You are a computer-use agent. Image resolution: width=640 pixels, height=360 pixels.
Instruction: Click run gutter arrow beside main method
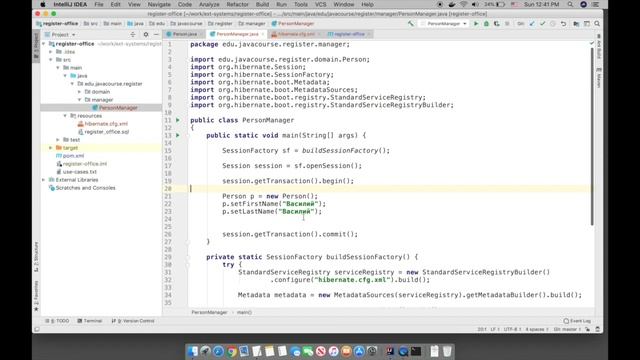click(178, 135)
